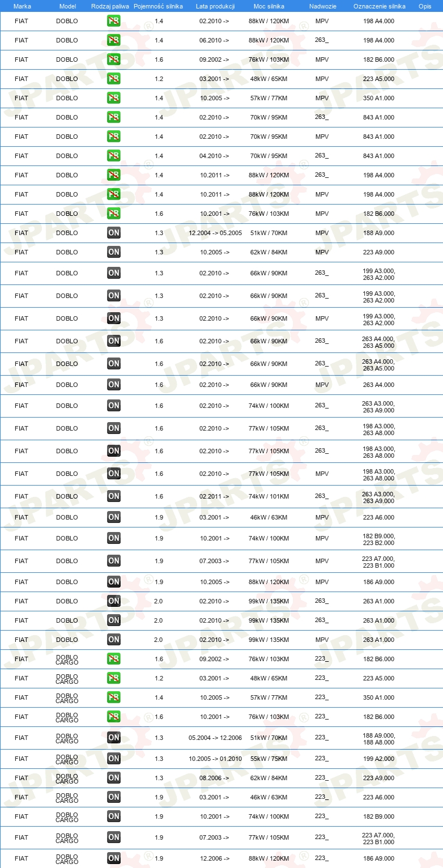Viewport: 443px width, 868px height.
Task: Click date cell '02.2011 ->'
Action: [214, 496]
